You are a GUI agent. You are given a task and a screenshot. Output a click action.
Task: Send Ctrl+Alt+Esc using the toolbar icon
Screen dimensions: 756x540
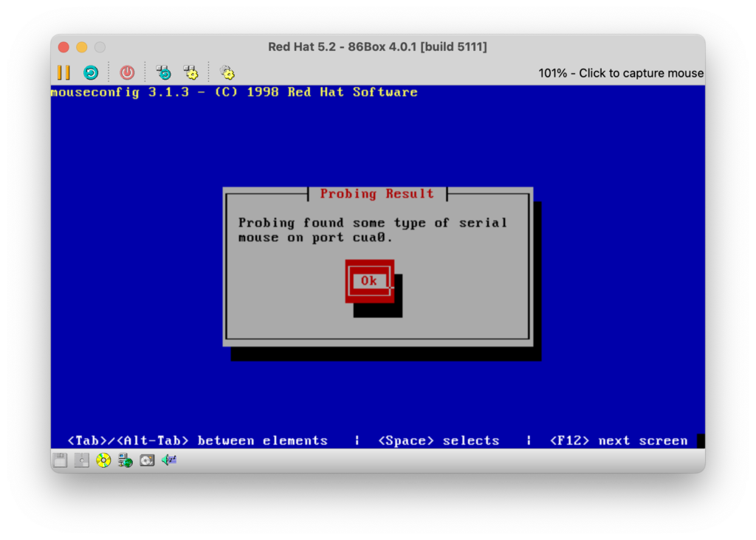point(190,72)
